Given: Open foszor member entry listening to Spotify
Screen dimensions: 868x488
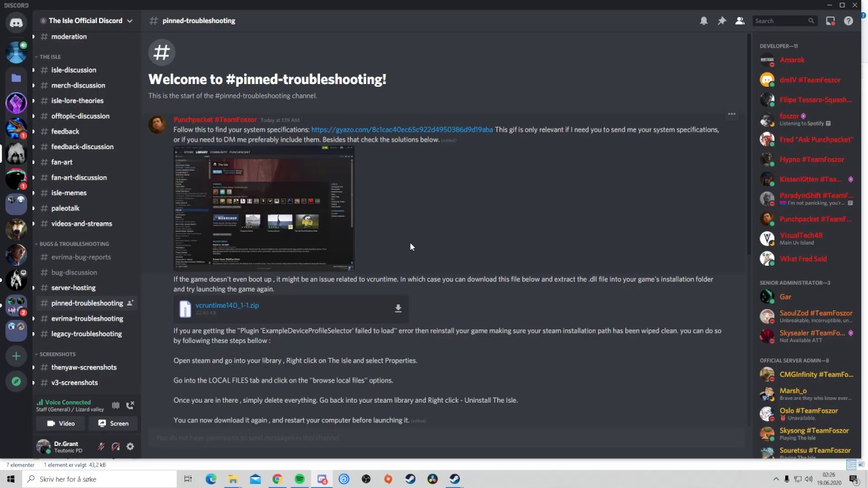Looking at the screenshot, I should pyautogui.click(x=807, y=119).
